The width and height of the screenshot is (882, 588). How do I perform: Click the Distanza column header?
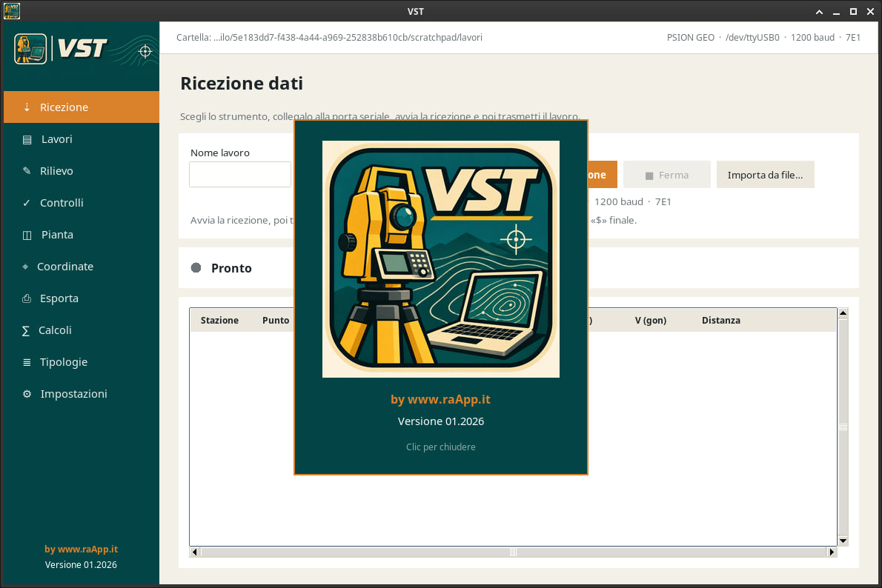click(x=721, y=321)
